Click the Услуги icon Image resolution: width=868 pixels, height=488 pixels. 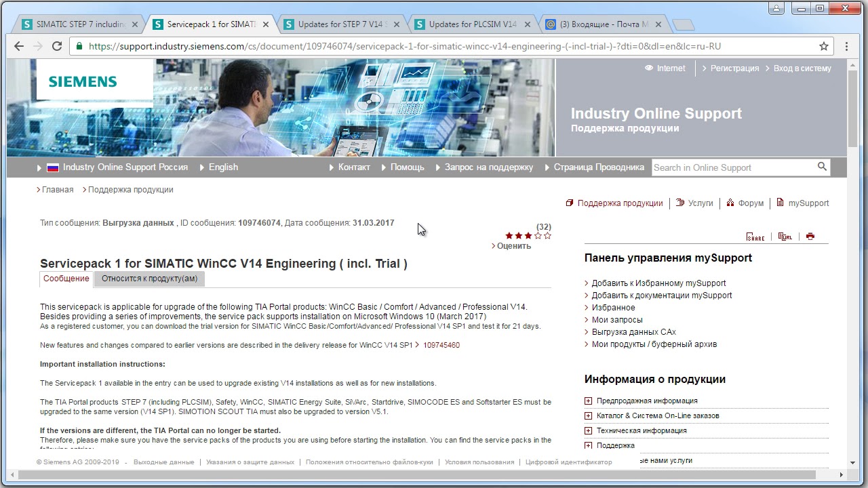pyautogui.click(x=680, y=203)
